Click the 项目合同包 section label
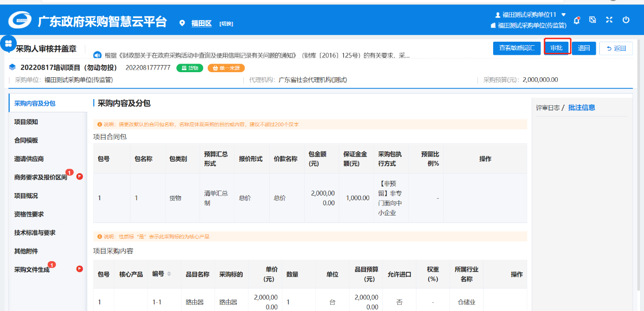 point(110,137)
